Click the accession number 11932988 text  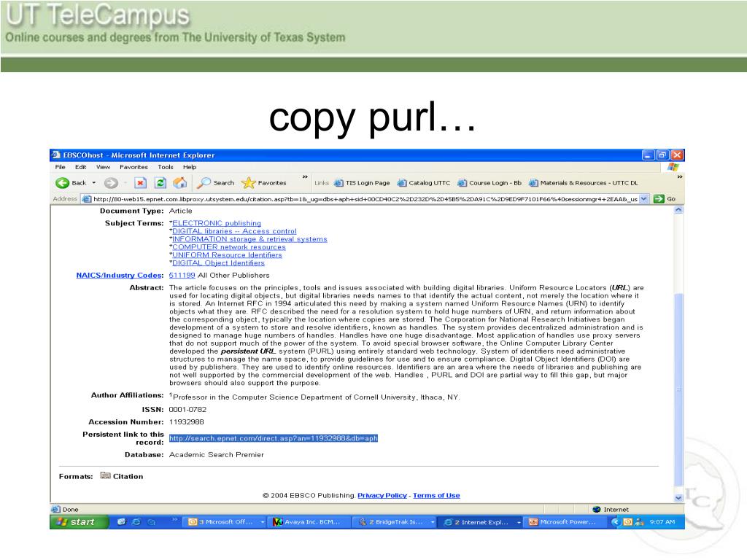(x=186, y=422)
